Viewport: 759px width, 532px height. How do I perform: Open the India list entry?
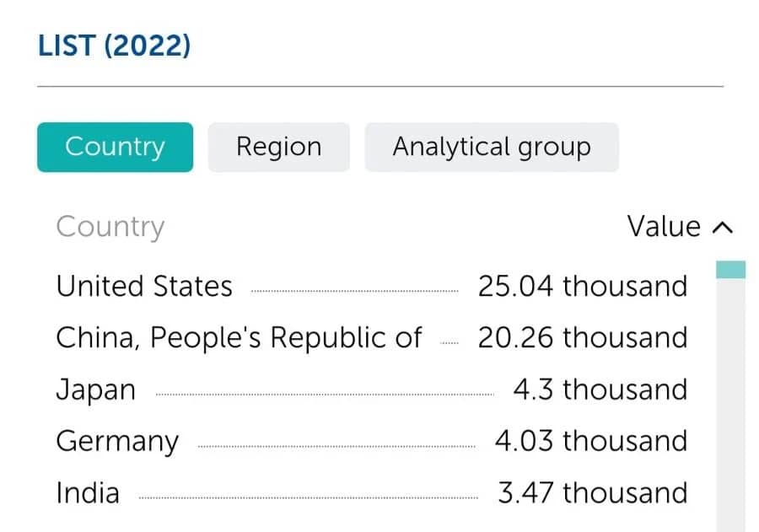point(88,492)
